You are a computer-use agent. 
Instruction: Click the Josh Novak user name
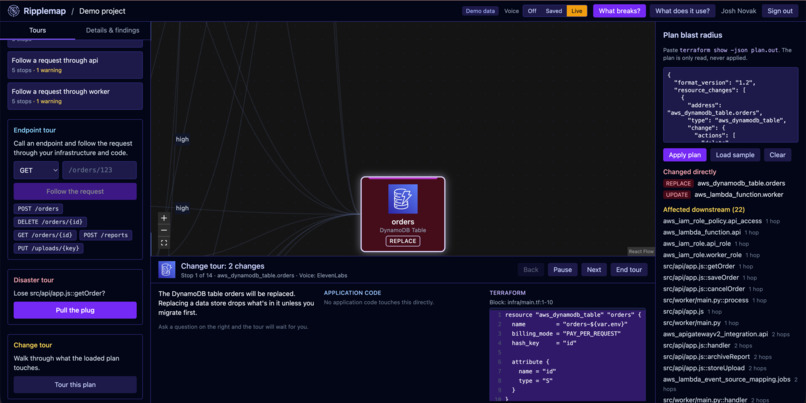(x=738, y=11)
